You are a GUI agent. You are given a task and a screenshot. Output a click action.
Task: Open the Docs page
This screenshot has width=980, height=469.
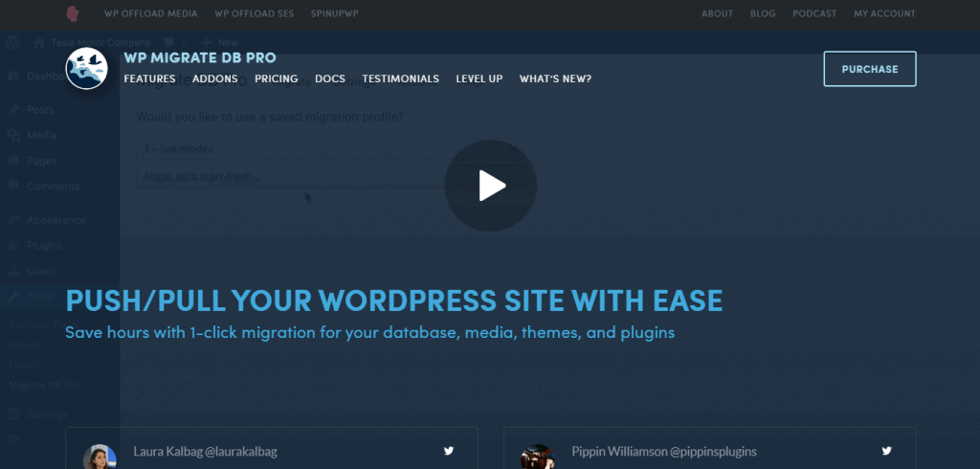click(x=330, y=78)
